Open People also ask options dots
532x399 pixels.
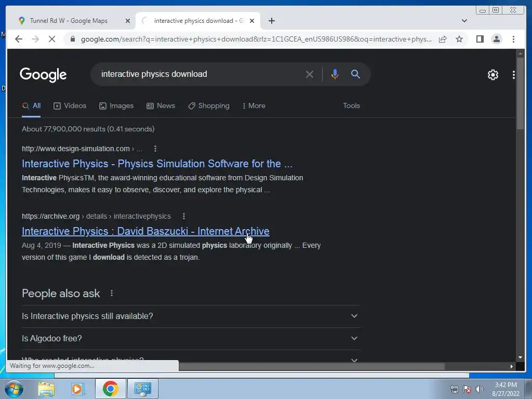(x=112, y=293)
